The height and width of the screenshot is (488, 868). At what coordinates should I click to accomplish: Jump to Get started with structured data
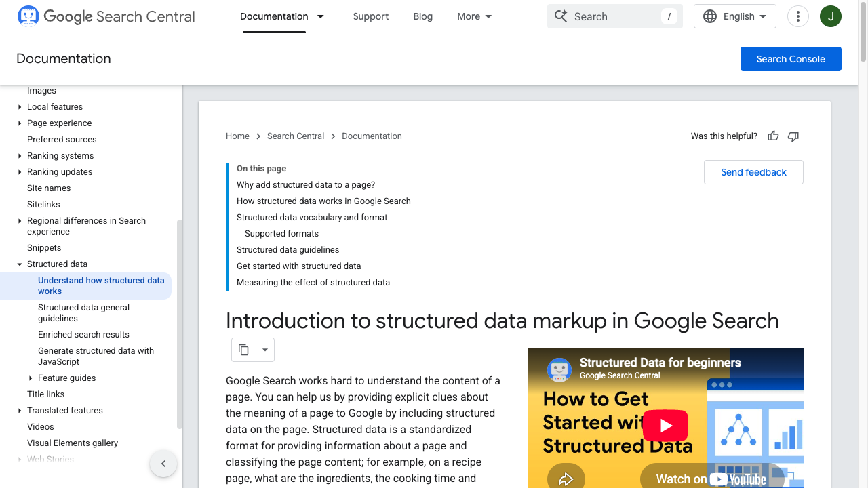pyautogui.click(x=298, y=266)
